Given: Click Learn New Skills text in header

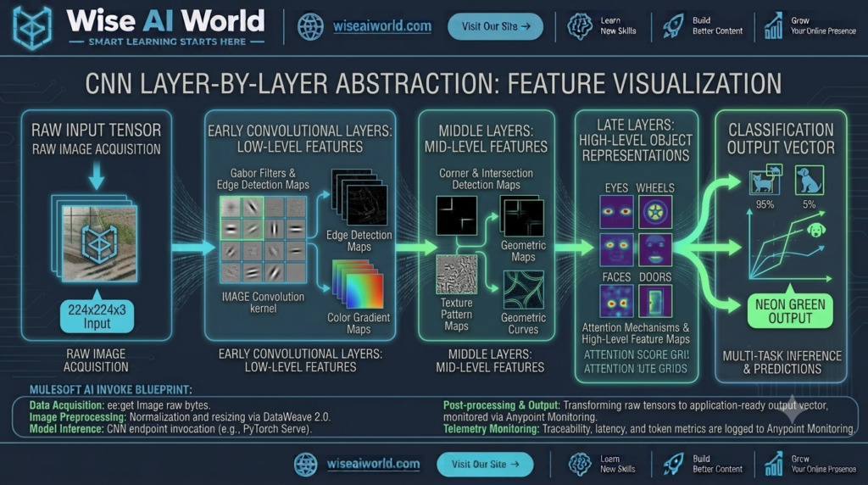Looking at the screenshot, I should point(618,26).
